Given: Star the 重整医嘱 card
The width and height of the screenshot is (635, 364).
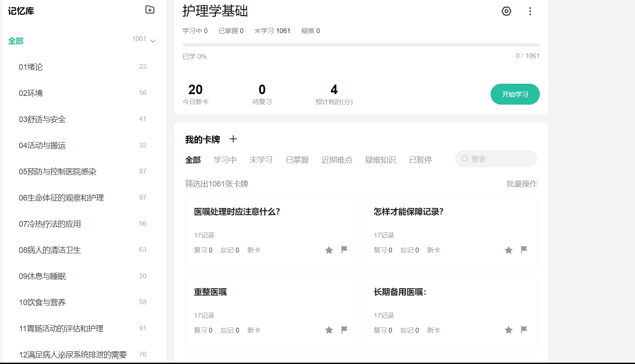Looking at the screenshot, I should [x=329, y=330].
